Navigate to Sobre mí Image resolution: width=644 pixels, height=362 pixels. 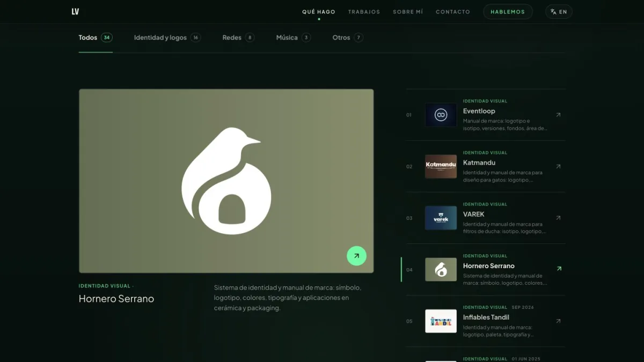point(408,12)
